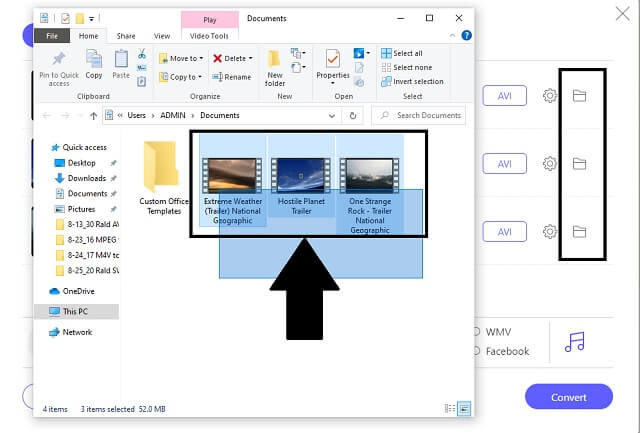
Task: Click the Refresh button near address bar
Action: 353,115
